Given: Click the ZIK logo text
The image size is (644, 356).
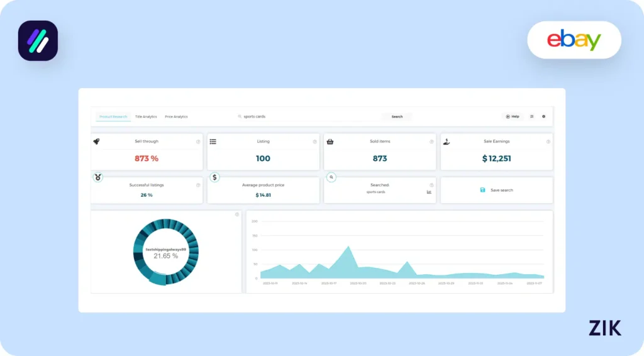Looking at the screenshot, I should pyautogui.click(x=604, y=328).
